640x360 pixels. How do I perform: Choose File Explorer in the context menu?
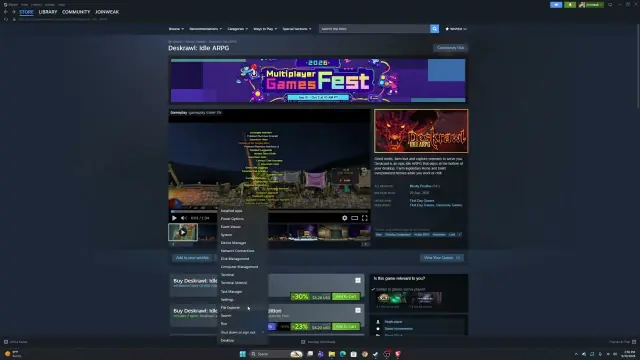point(242,307)
